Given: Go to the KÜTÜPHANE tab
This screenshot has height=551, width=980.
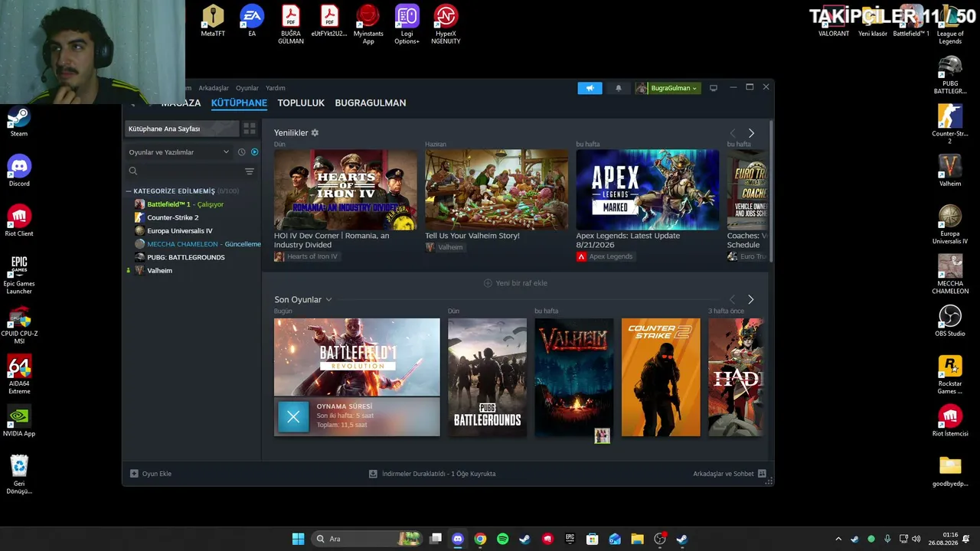Looking at the screenshot, I should click(x=239, y=103).
